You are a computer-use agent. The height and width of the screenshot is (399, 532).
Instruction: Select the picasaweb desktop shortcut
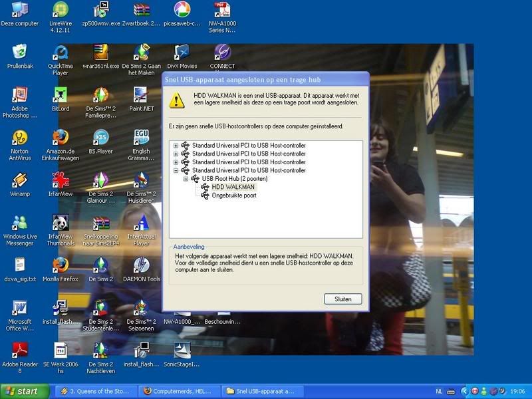(x=182, y=15)
